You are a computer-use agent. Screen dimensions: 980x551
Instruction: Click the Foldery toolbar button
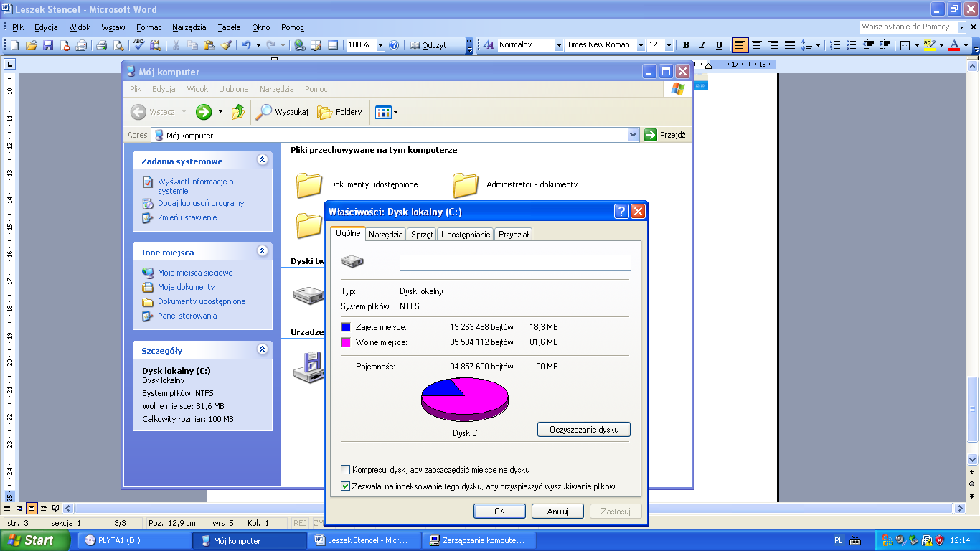[340, 112]
